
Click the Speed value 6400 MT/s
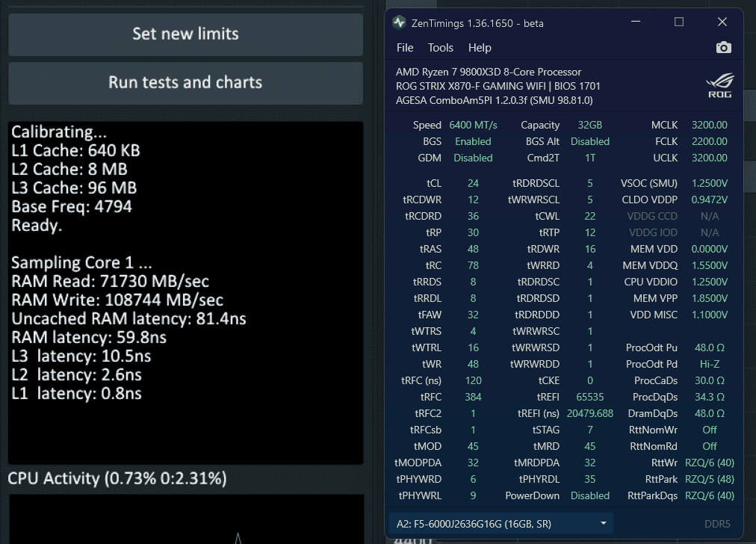point(473,125)
